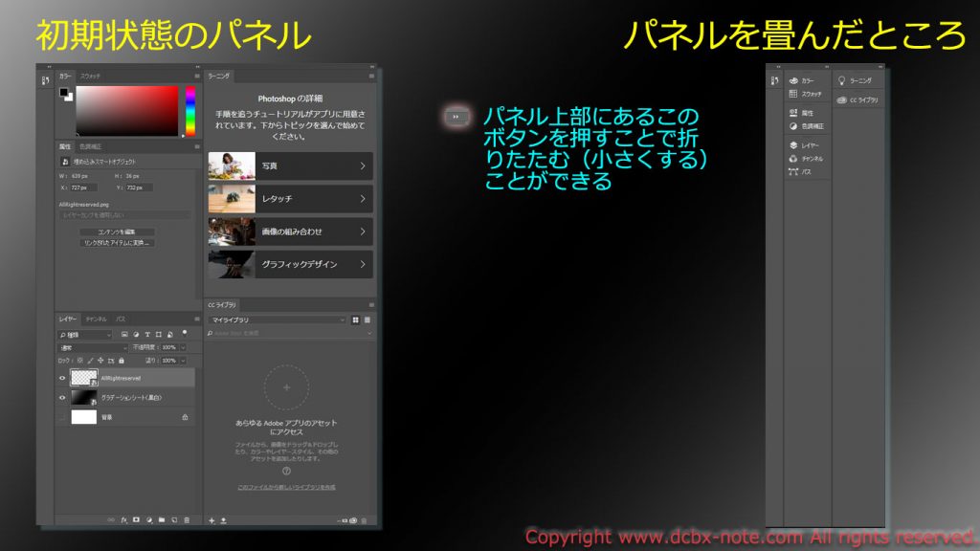
Task: Filter layers by adjustment layer icon
Action: tap(136, 334)
